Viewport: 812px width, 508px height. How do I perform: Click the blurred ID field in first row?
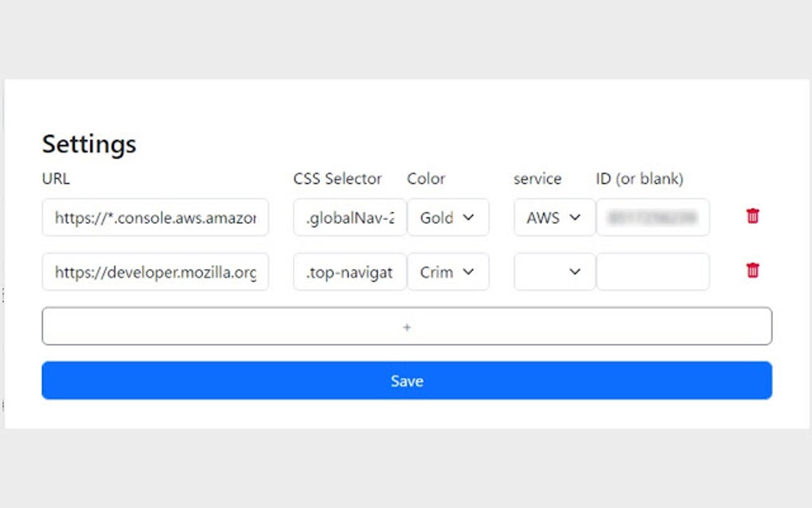point(653,217)
